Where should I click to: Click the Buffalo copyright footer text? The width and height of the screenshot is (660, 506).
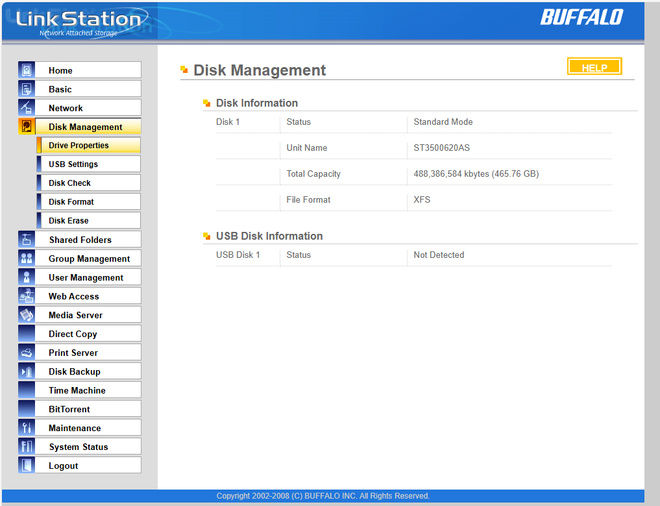coord(323,496)
